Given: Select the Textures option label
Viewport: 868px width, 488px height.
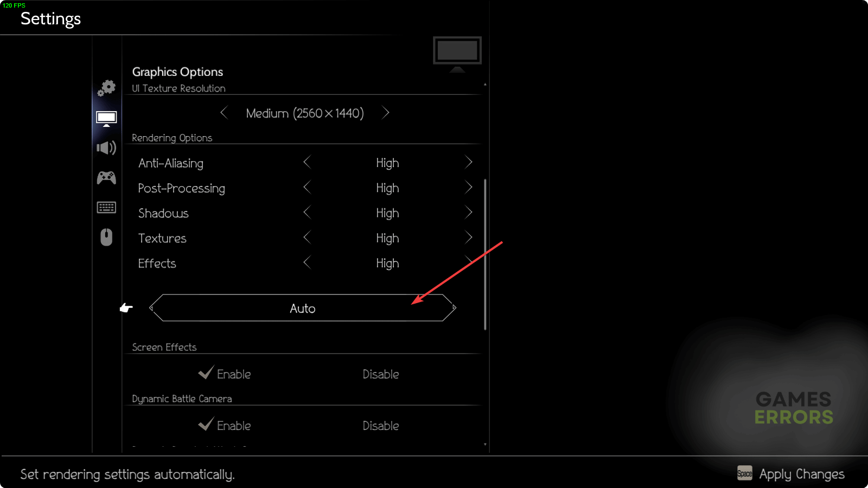Looking at the screenshot, I should (x=162, y=238).
